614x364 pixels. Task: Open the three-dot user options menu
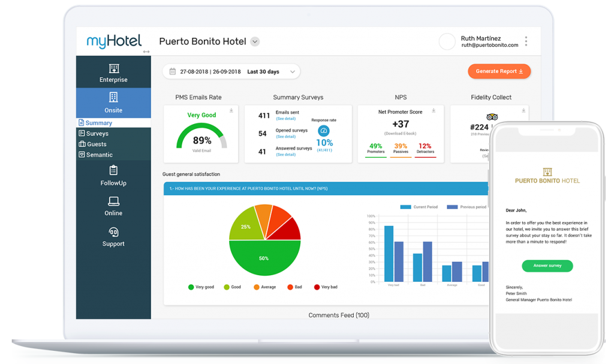point(526,41)
